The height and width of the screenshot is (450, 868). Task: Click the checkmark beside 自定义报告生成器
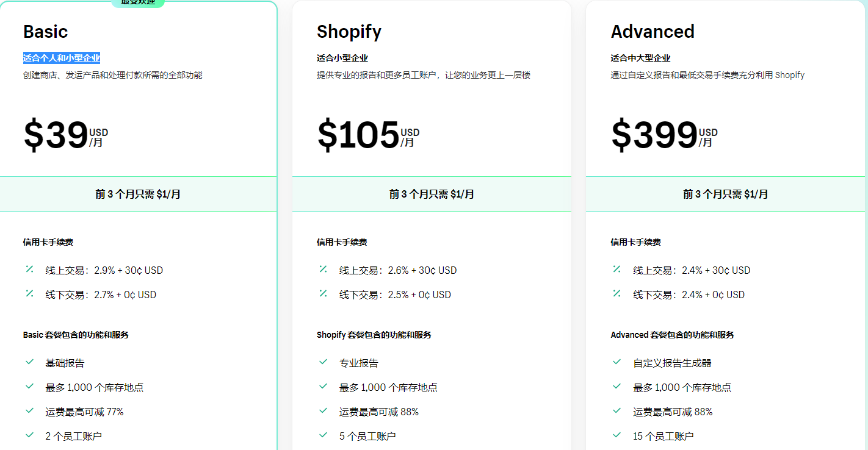(x=617, y=362)
